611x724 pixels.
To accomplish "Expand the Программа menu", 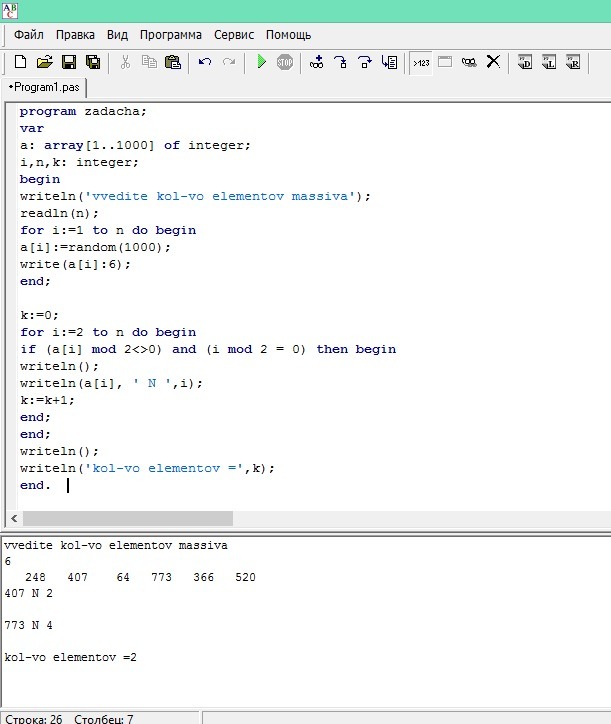I will [170, 34].
